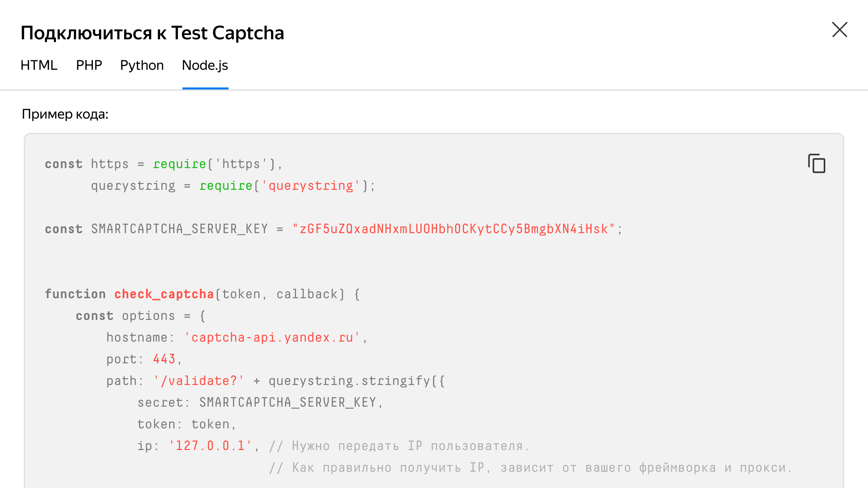Click the red 'querystring' string literal
The height and width of the screenshot is (488, 868).
coord(311,186)
